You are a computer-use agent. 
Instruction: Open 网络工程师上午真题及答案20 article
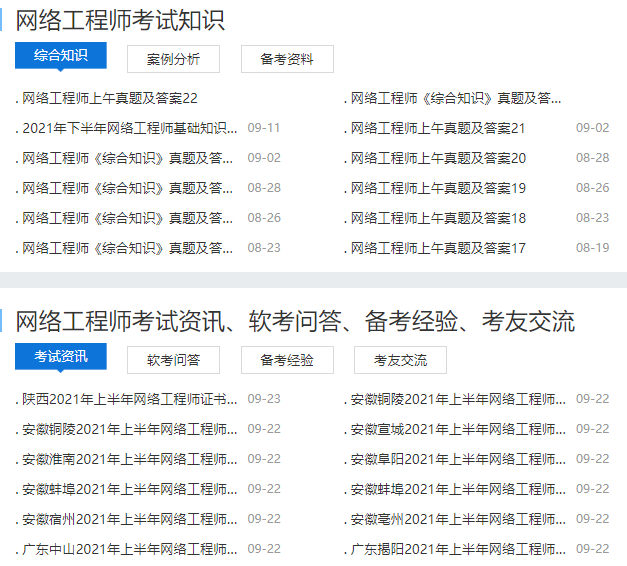tap(438, 158)
